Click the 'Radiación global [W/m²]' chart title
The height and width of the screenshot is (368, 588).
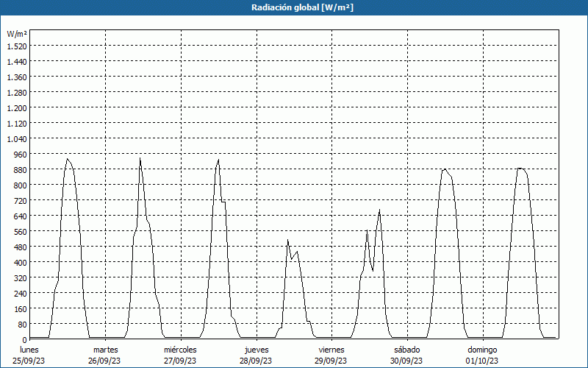pyautogui.click(x=302, y=7)
